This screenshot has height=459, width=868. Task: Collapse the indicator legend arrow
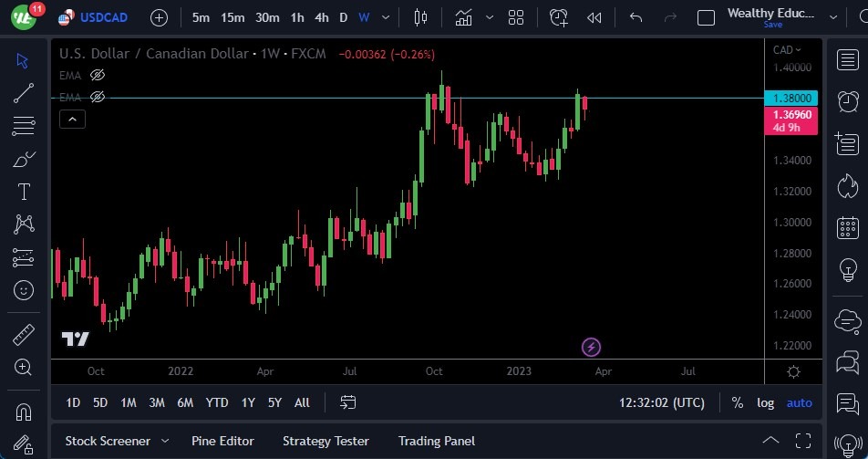[x=73, y=119]
